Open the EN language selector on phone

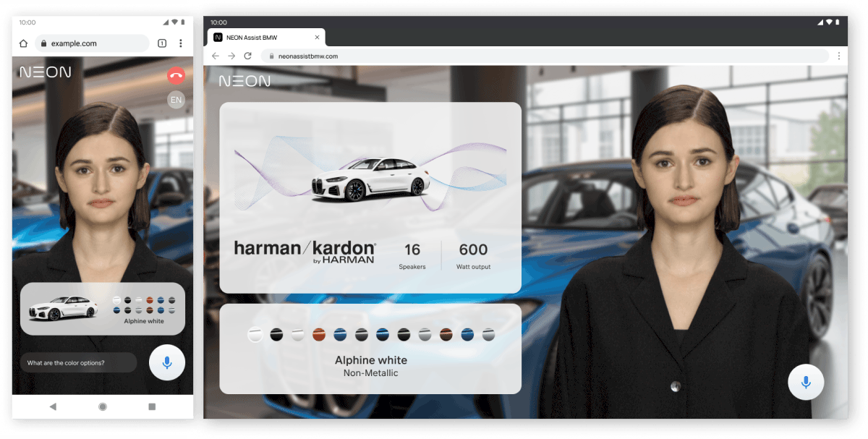(176, 100)
